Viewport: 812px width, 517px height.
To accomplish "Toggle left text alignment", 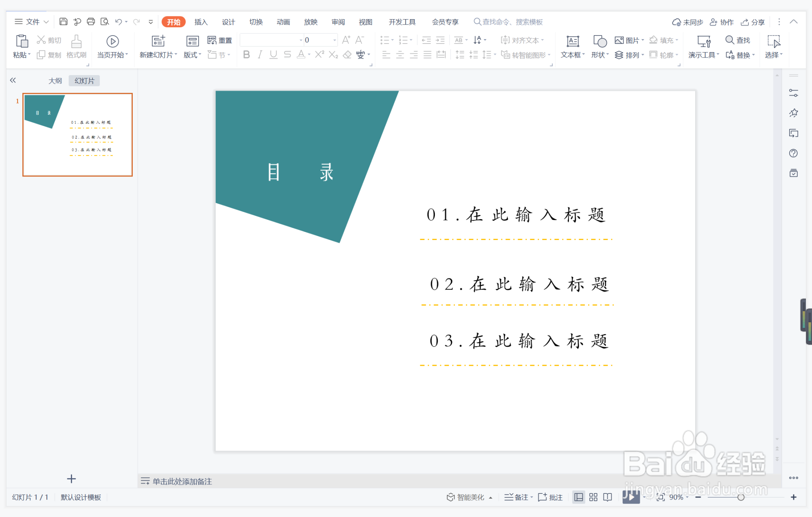I will click(x=386, y=55).
